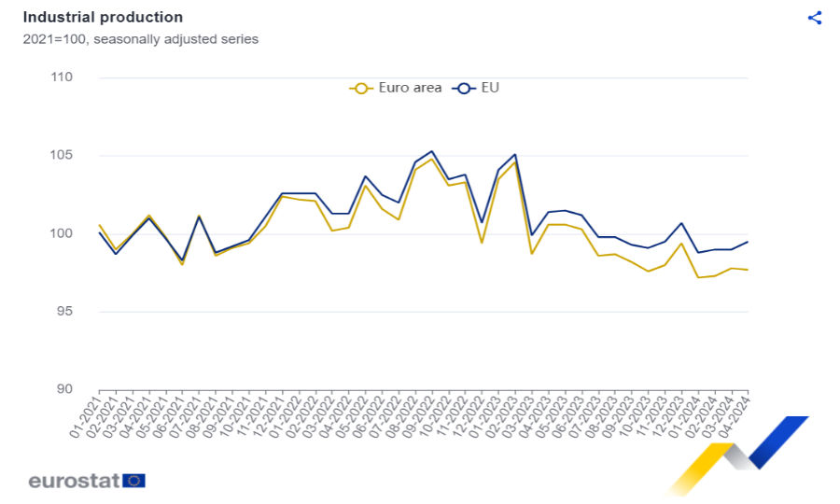Click the seasonally adjusted series subtitle
Viewport: 840px width, 504px height.
tap(141, 39)
